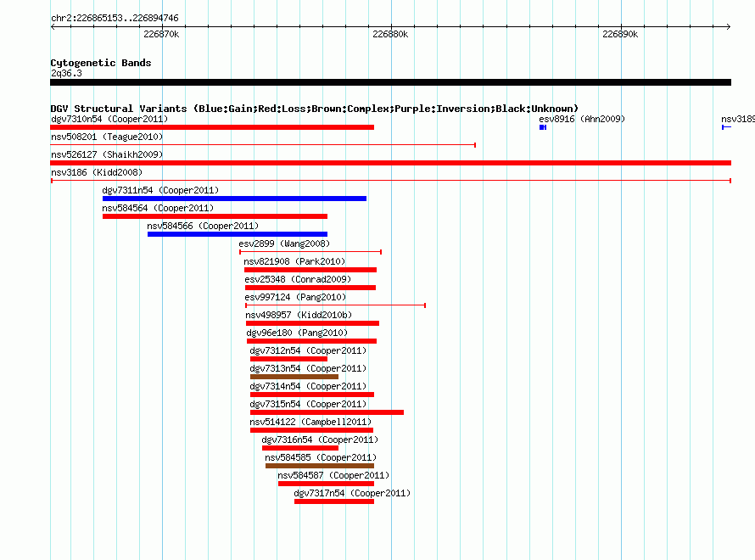Select the brown bar under nsv584585

point(320,466)
